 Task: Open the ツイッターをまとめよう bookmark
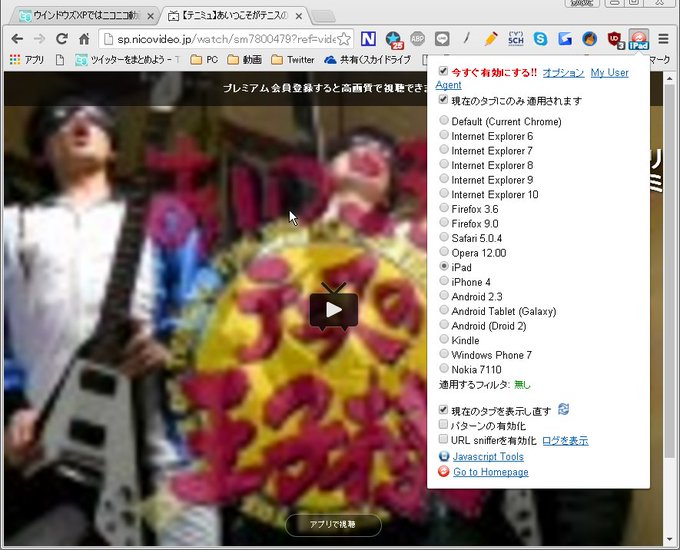click(x=126, y=59)
